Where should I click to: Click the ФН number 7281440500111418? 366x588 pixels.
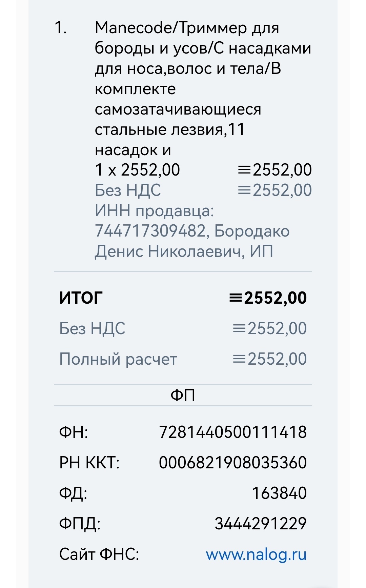click(x=233, y=432)
